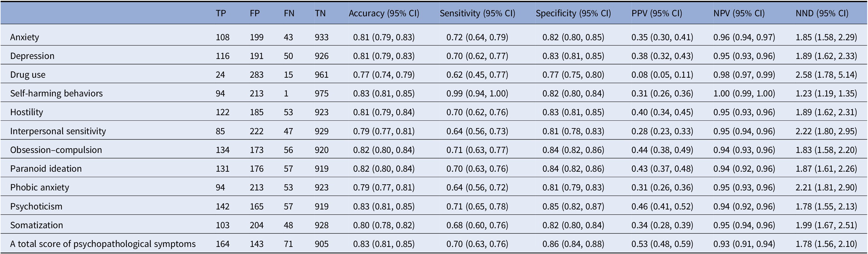The width and height of the screenshot is (868, 254).
Task: Click the NPV (95% CI) column header
Action: tap(739, 14)
